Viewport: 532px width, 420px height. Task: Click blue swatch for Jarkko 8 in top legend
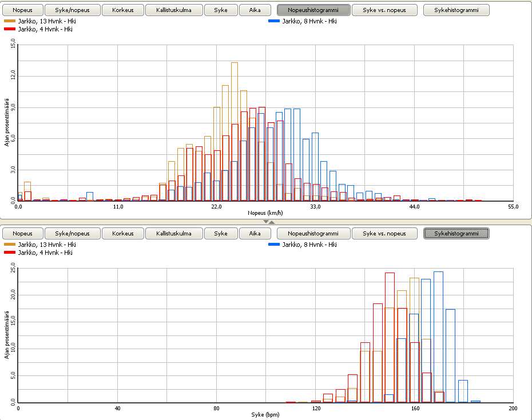274,21
